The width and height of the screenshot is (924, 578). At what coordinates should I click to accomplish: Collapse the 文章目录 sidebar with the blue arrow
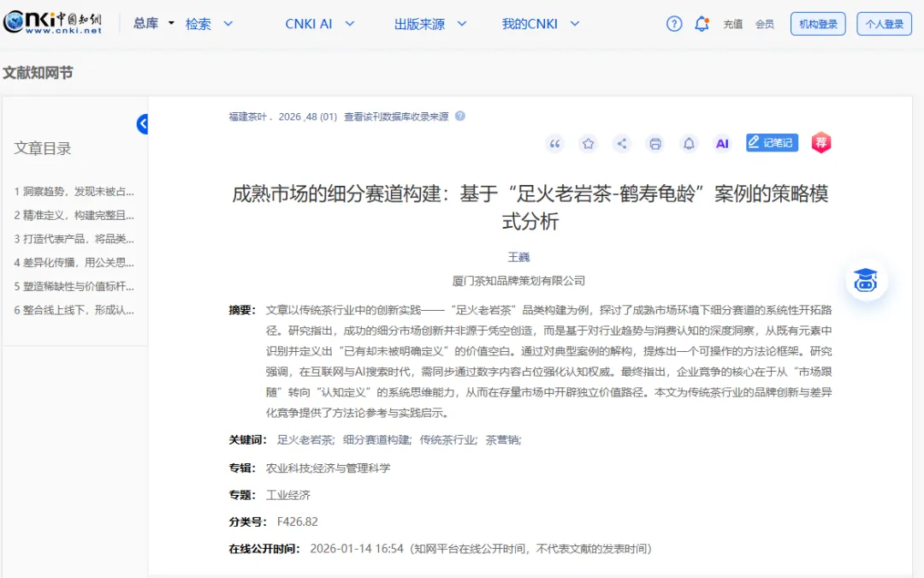pyautogui.click(x=142, y=123)
